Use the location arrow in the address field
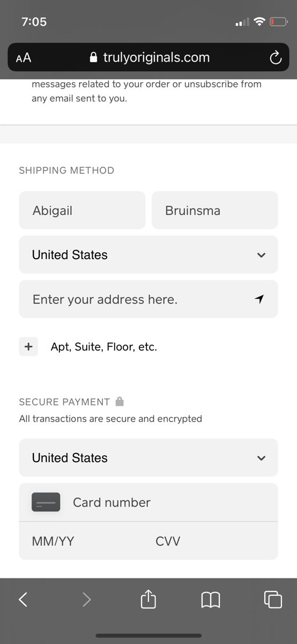 tap(260, 299)
